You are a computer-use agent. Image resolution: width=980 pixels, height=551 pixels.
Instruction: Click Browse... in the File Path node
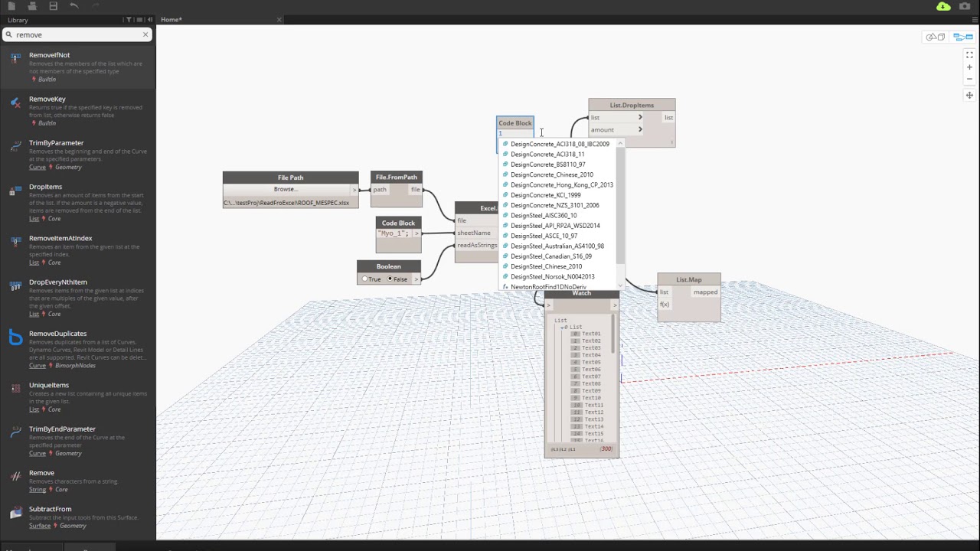(285, 189)
